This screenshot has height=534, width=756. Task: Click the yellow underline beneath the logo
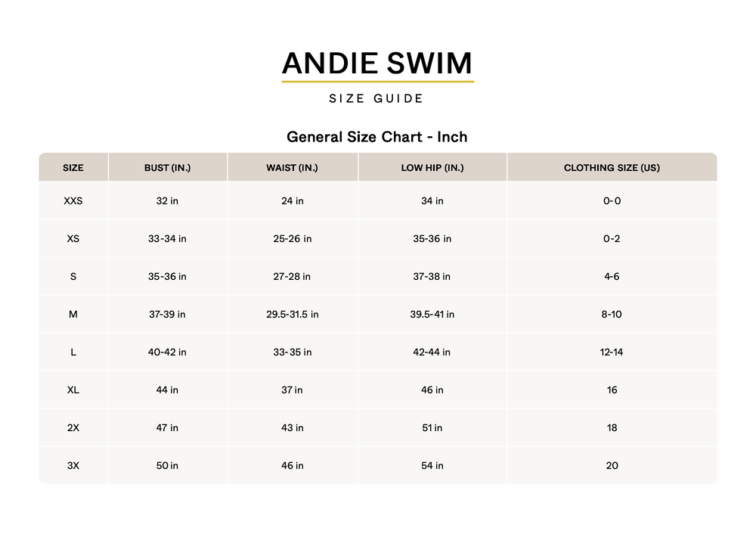tap(377, 81)
